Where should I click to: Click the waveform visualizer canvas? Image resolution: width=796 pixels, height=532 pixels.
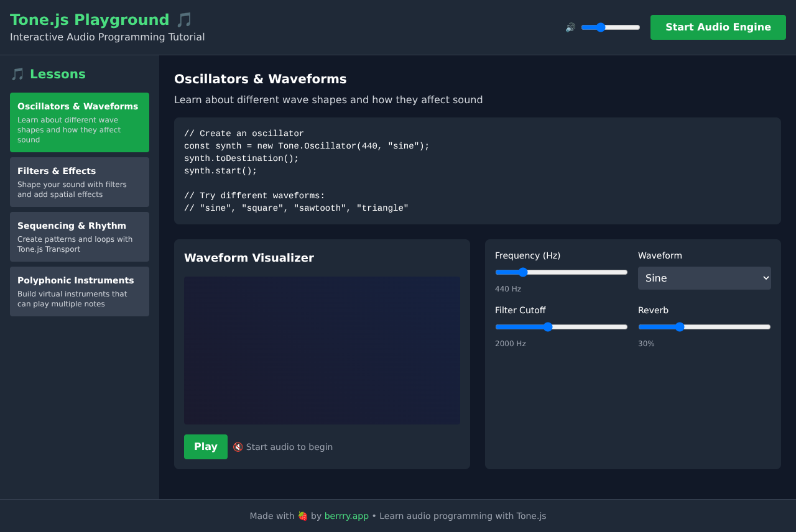pyautogui.click(x=322, y=351)
